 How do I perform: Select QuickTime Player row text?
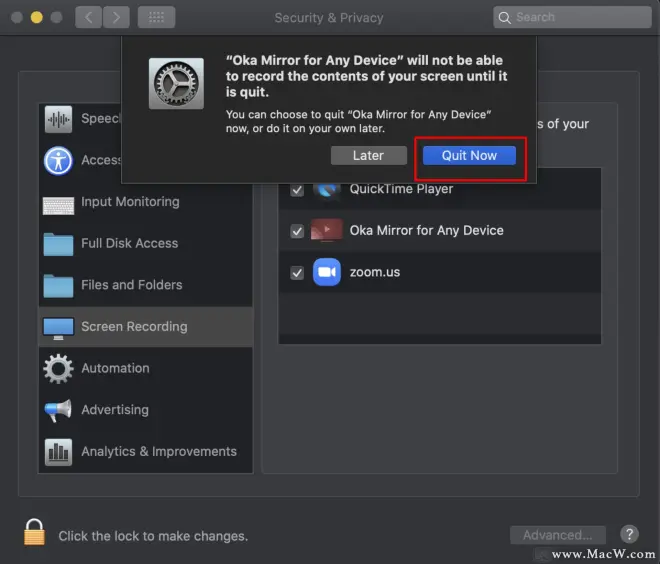(401, 189)
